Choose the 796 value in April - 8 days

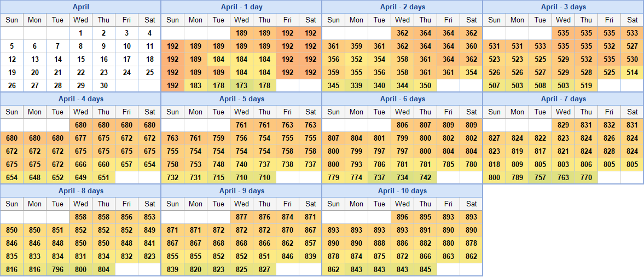tap(57, 270)
